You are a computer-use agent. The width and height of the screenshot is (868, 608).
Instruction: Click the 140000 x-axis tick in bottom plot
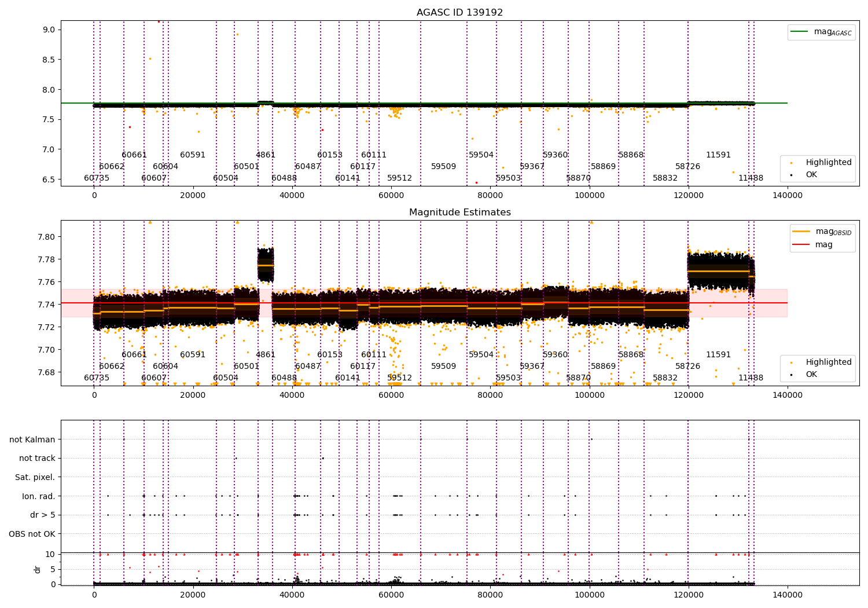coord(788,595)
